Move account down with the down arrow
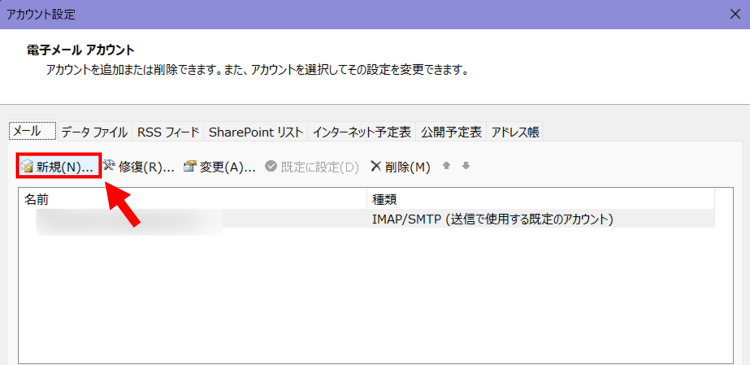 point(466,166)
